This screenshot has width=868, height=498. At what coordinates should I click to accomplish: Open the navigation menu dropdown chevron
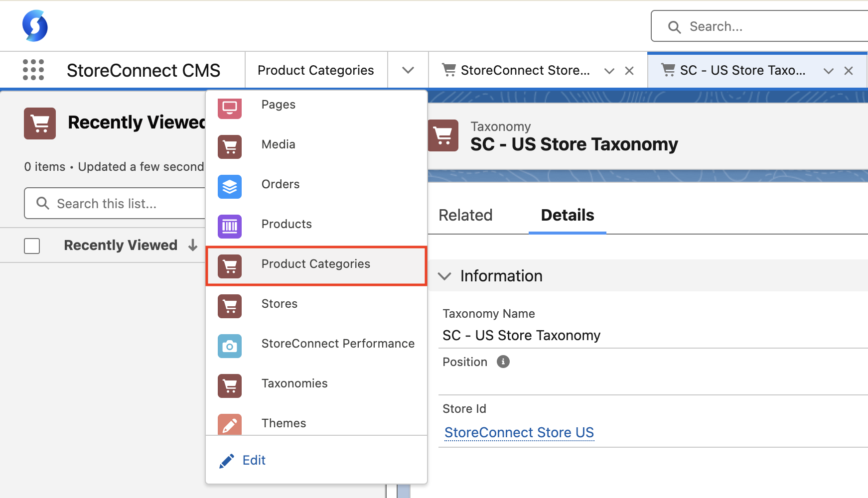(408, 70)
